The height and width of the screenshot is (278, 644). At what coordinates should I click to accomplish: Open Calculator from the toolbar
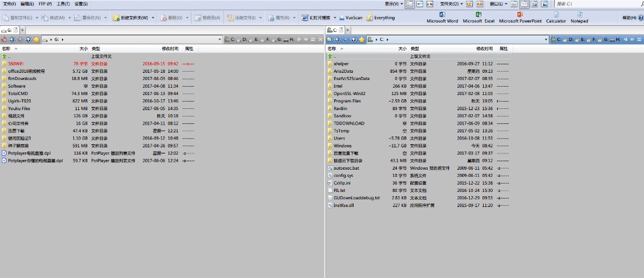555,17
